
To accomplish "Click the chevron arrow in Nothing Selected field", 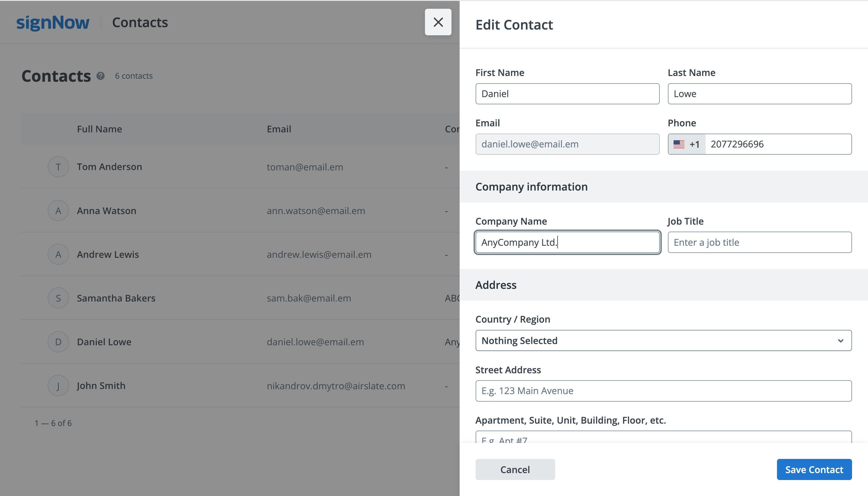I will point(840,341).
